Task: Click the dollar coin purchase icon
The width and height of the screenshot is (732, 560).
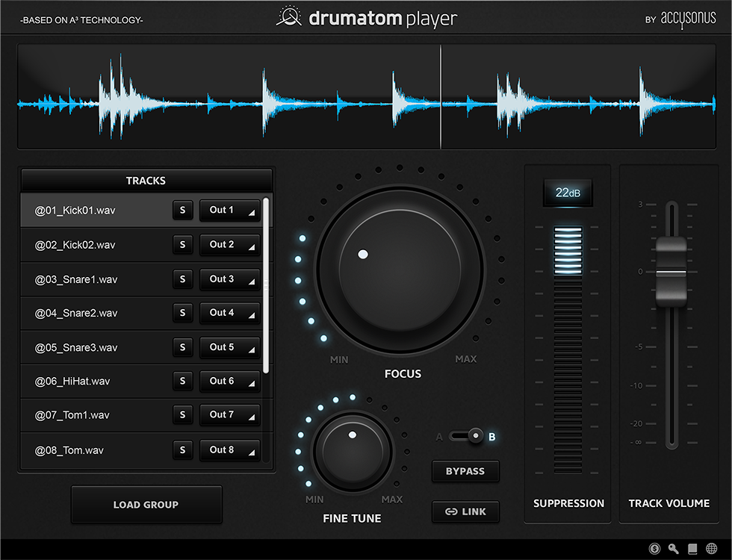Action: [654, 549]
